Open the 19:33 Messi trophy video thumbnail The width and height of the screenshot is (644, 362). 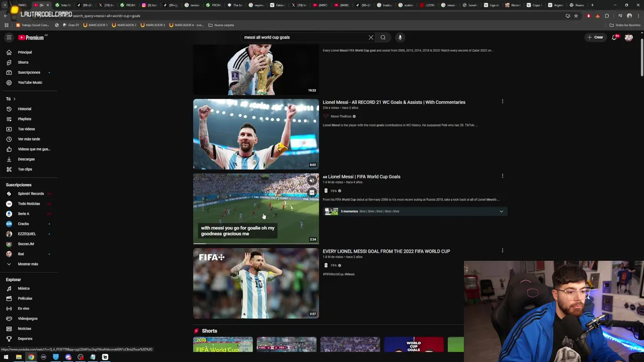pyautogui.click(x=256, y=69)
